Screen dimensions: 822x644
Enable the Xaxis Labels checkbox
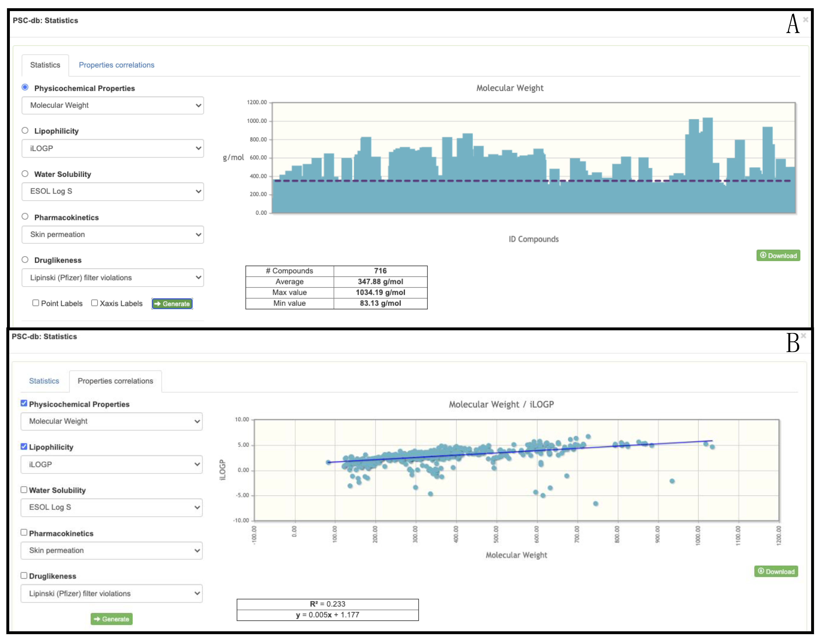click(x=95, y=303)
